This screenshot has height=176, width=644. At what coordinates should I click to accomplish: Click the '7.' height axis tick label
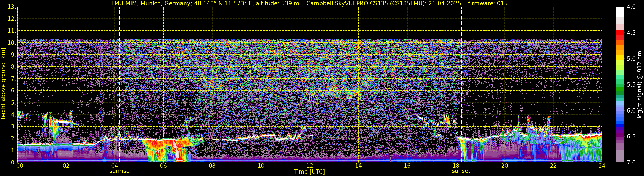[13, 79]
